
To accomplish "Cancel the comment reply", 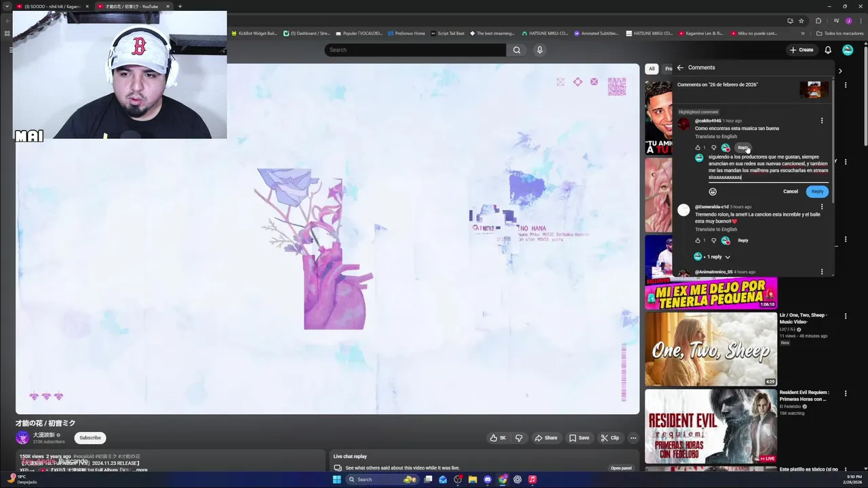I will [x=791, y=192].
